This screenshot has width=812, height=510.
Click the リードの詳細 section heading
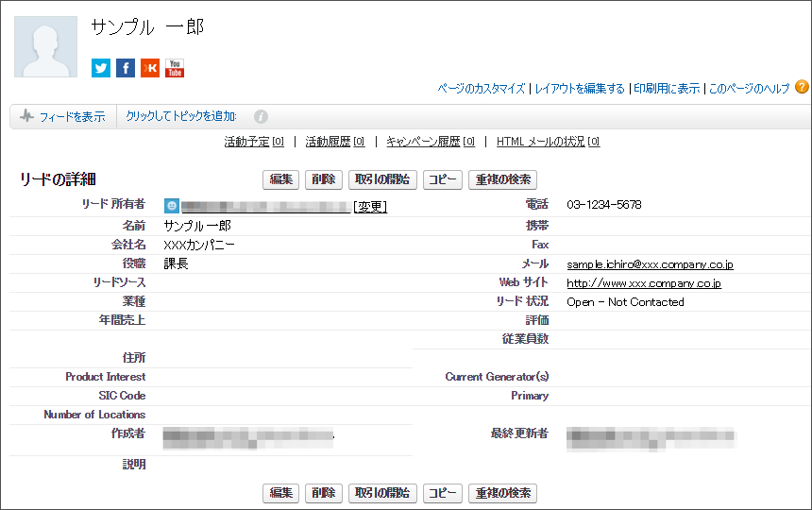(58, 179)
